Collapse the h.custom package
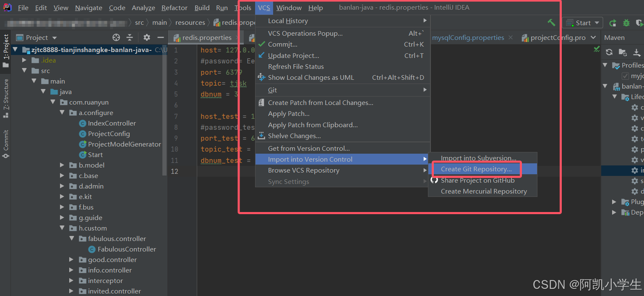 [62, 228]
